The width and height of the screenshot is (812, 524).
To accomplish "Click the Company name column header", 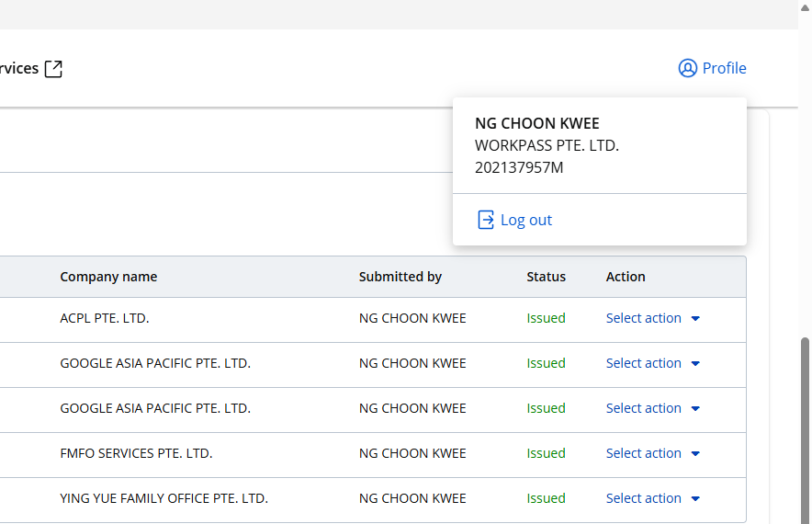I will [x=108, y=277].
